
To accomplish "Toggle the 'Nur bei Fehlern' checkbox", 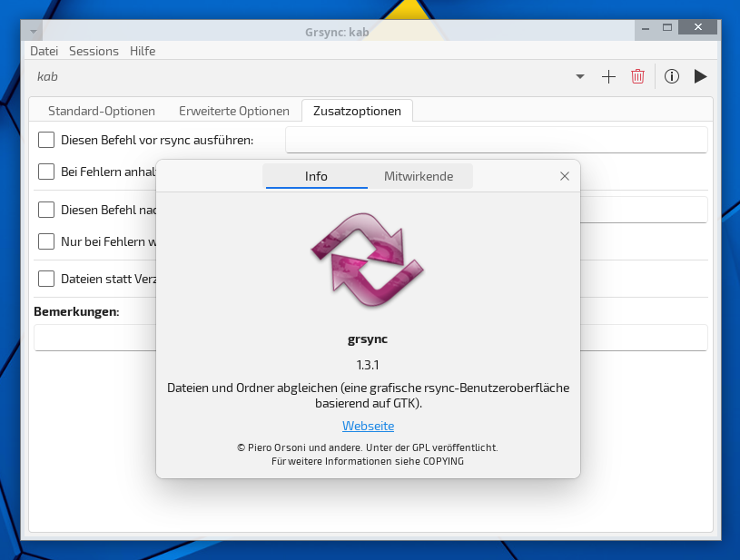I will [46, 241].
